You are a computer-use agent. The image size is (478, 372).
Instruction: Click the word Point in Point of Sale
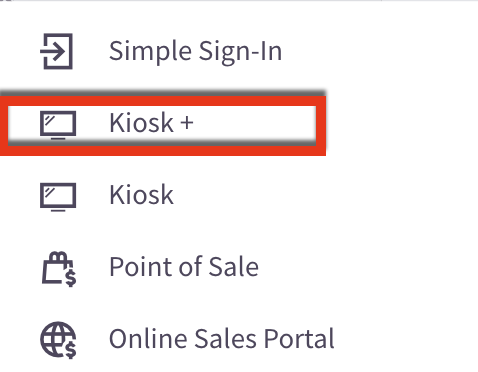coord(141,267)
